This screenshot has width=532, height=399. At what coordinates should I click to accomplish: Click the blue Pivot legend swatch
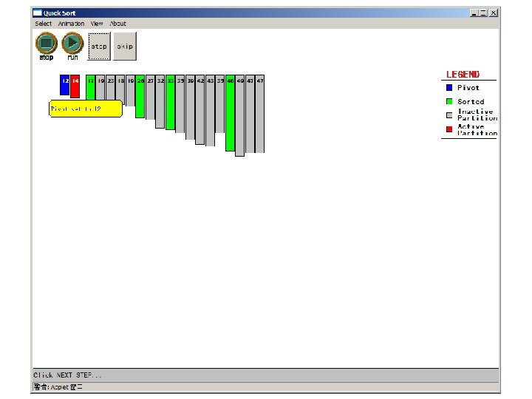(449, 87)
